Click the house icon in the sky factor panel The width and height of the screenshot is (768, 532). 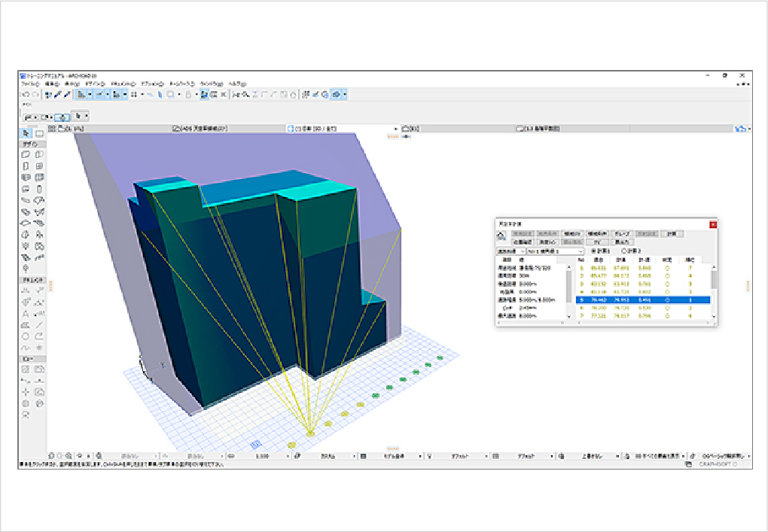click(x=501, y=236)
